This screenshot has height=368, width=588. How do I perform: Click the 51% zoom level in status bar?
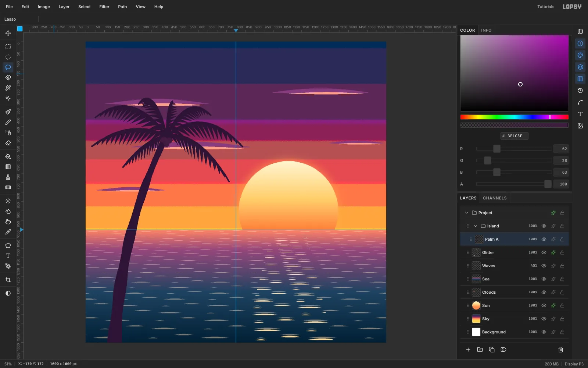(8, 364)
